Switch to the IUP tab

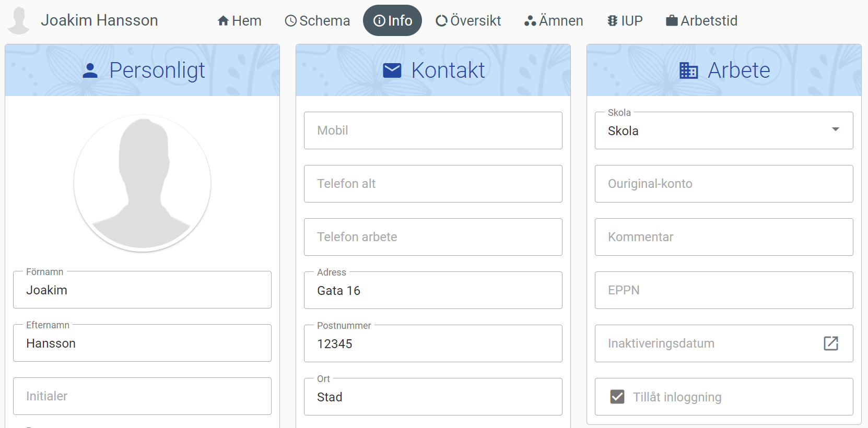[625, 21]
